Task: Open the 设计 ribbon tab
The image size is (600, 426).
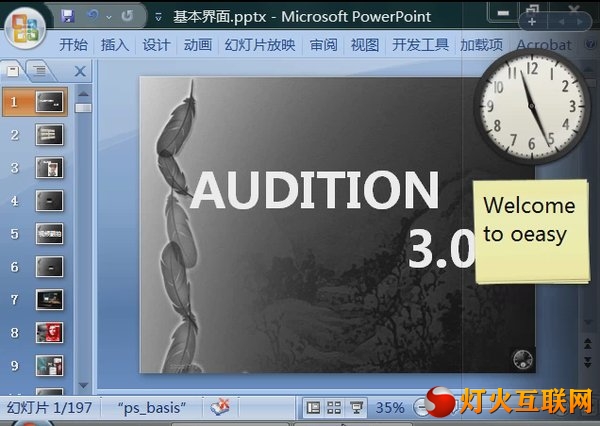Action: coord(156,45)
